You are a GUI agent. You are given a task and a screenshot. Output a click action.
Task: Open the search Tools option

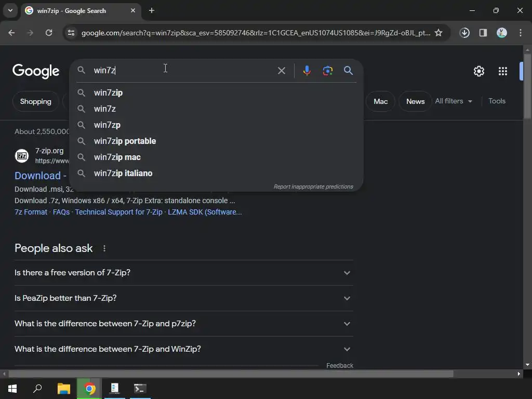(x=497, y=101)
